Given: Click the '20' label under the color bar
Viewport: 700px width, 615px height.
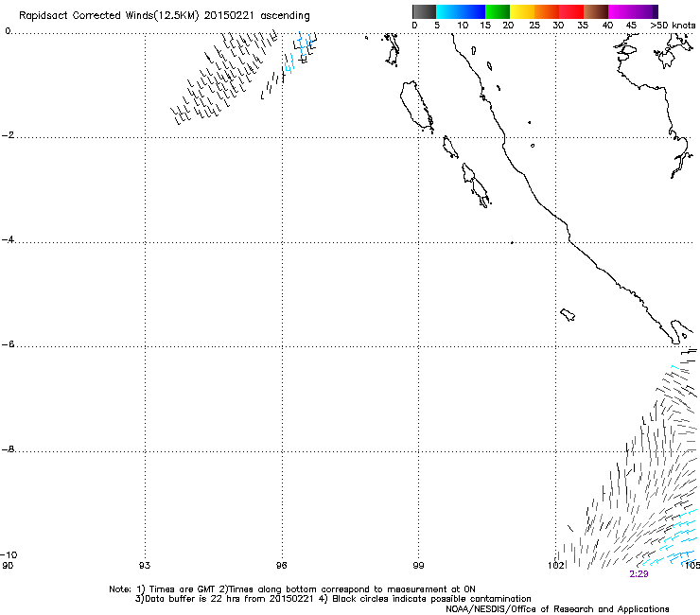Looking at the screenshot, I should [x=508, y=26].
